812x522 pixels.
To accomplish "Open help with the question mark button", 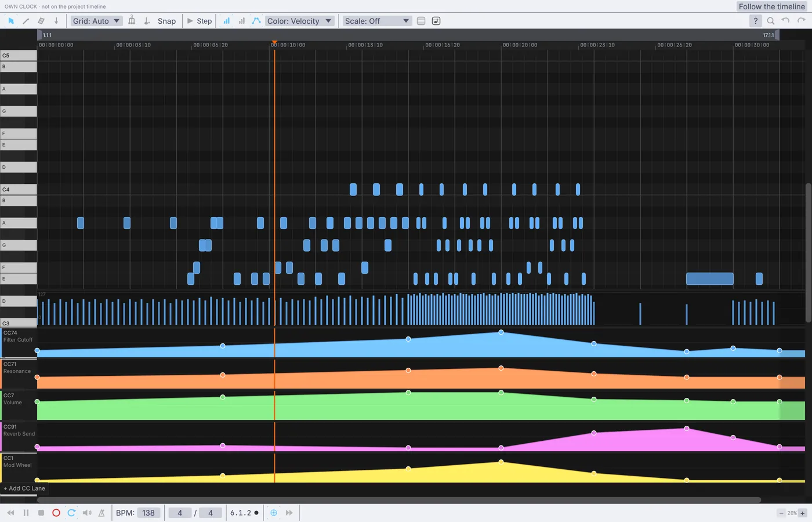I will (x=755, y=21).
